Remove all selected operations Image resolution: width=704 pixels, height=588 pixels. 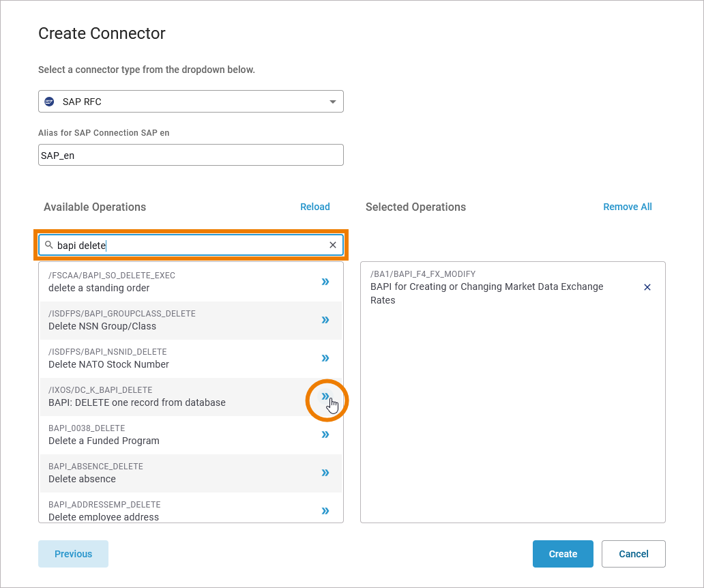click(627, 207)
